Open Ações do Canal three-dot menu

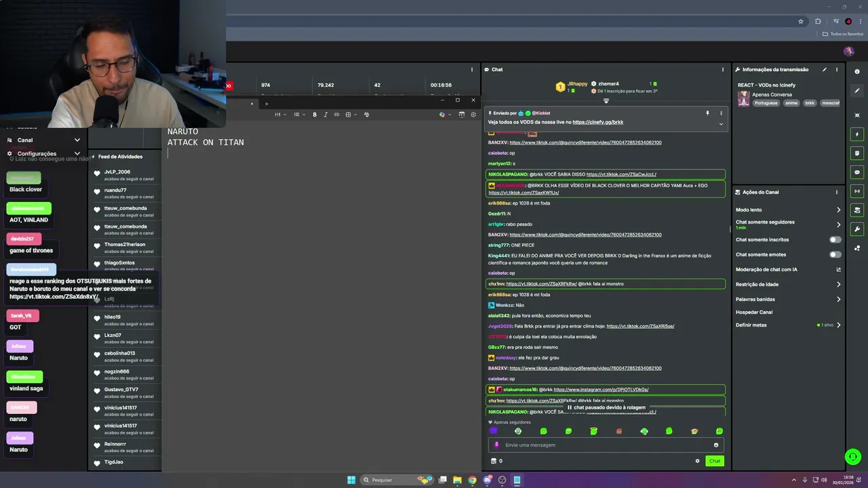pos(837,192)
